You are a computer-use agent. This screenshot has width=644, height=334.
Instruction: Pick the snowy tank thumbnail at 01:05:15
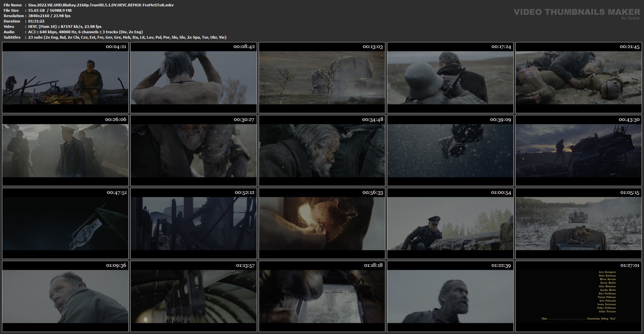pos(578,223)
